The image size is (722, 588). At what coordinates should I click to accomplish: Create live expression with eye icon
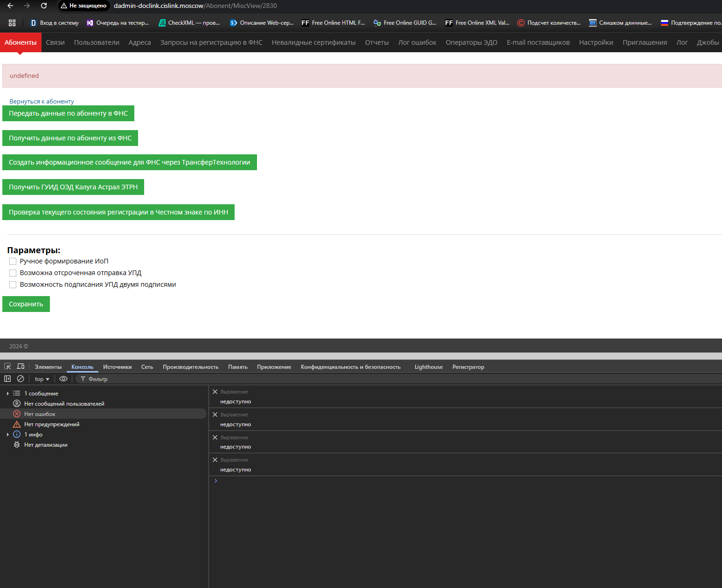[63, 379]
